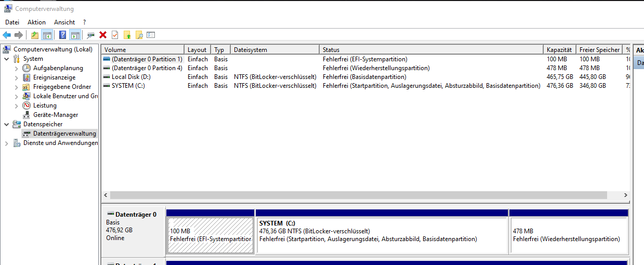Select System in the tree
The height and width of the screenshot is (265, 644).
pyautogui.click(x=33, y=59)
